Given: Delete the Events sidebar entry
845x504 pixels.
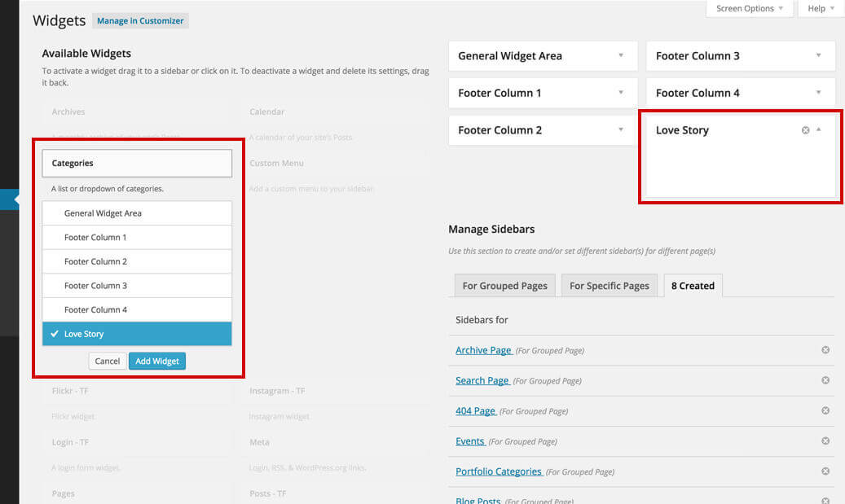Looking at the screenshot, I should 825,440.
